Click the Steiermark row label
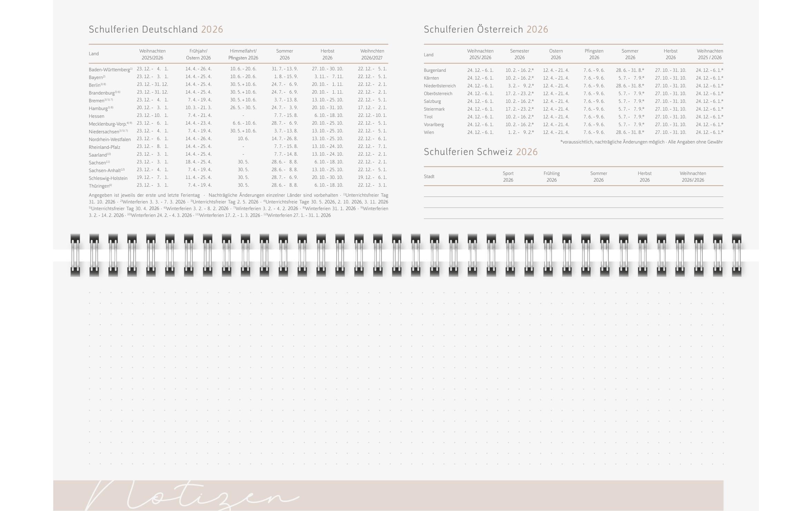 (x=434, y=109)
